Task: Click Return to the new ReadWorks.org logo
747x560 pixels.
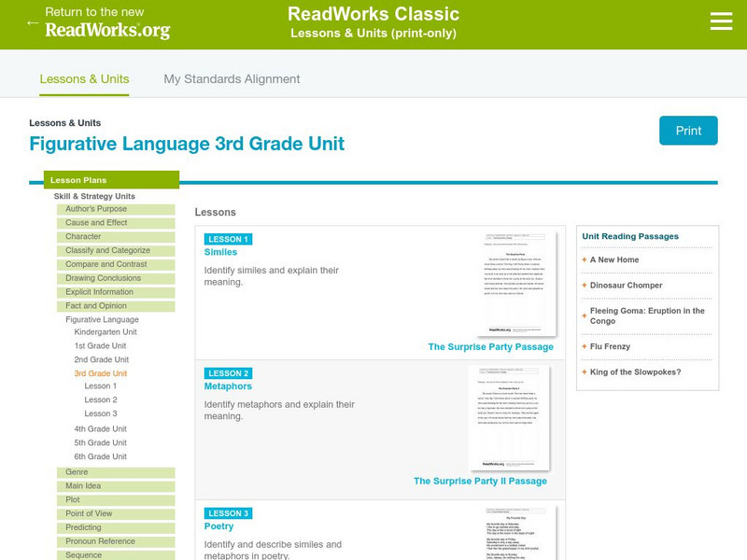Action: [x=107, y=22]
